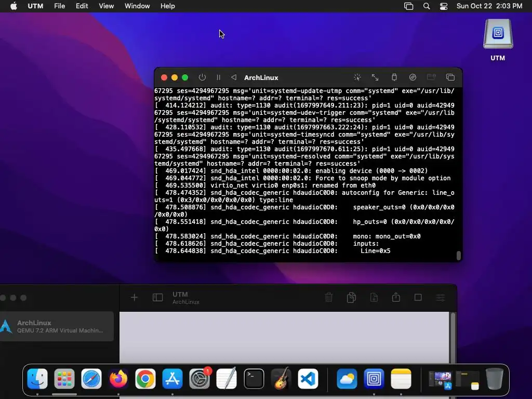Click the restart triangle icon in the ArchLinux window
This screenshot has width=532, height=399.
click(234, 77)
